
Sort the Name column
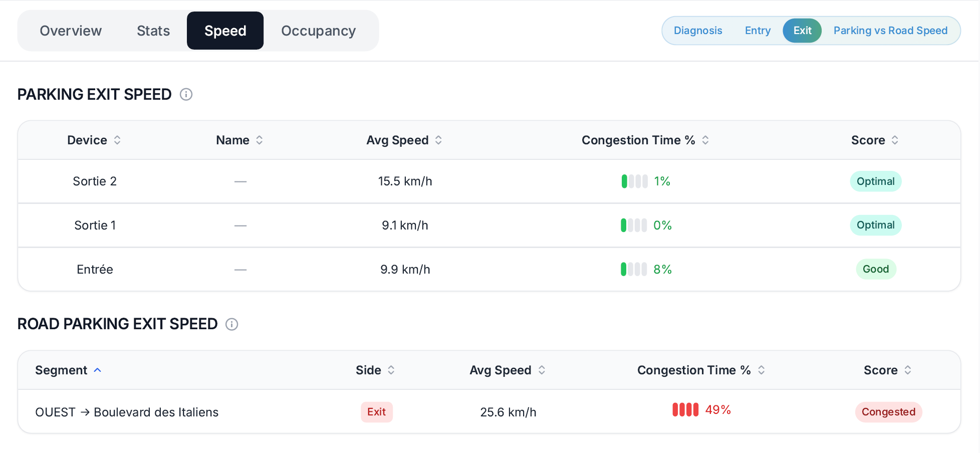tap(260, 140)
